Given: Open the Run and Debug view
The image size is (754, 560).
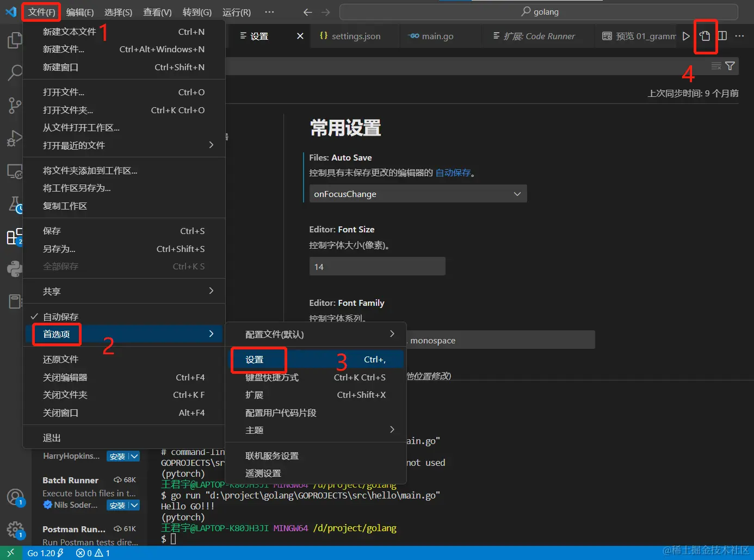Looking at the screenshot, I should (15, 138).
